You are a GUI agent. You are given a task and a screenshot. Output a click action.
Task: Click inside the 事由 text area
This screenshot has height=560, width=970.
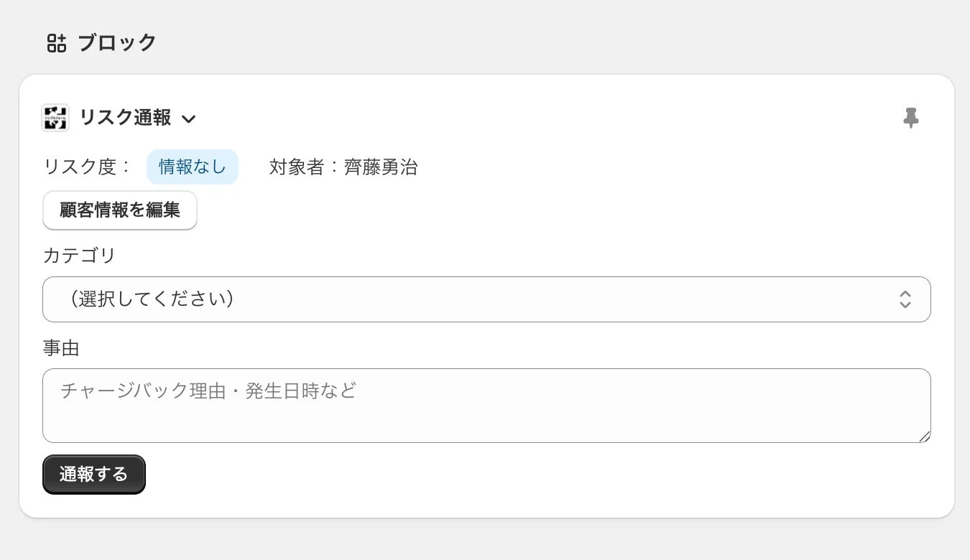point(486,406)
